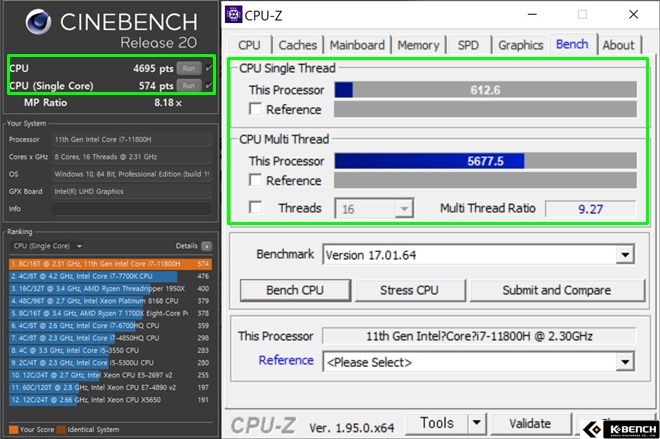This screenshot has height=439, width=660.
Task: Check the Threads checkbox in CPU-Z
Action: tap(255, 208)
